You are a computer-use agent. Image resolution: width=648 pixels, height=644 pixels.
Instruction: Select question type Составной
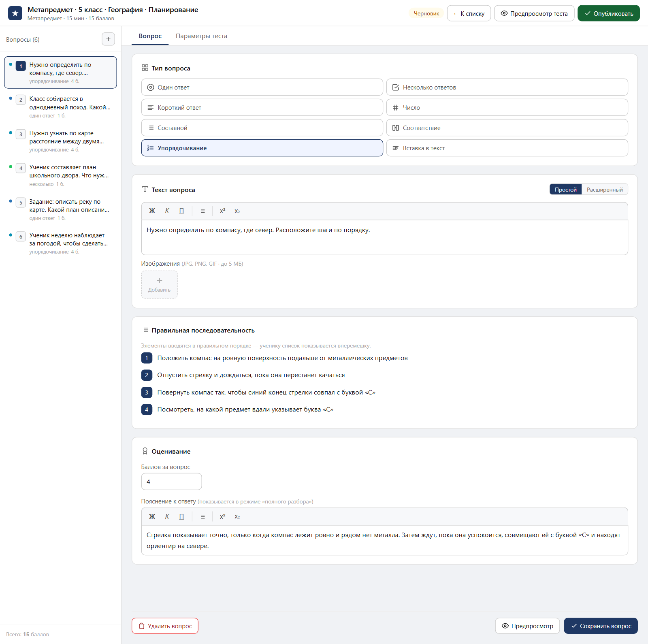tap(262, 128)
